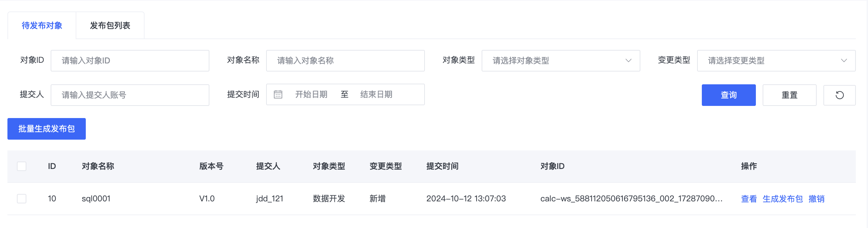Image resolution: width=868 pixels, height=228 pixels.
Task: Click the 查询 button
Action: click(729, 95)
